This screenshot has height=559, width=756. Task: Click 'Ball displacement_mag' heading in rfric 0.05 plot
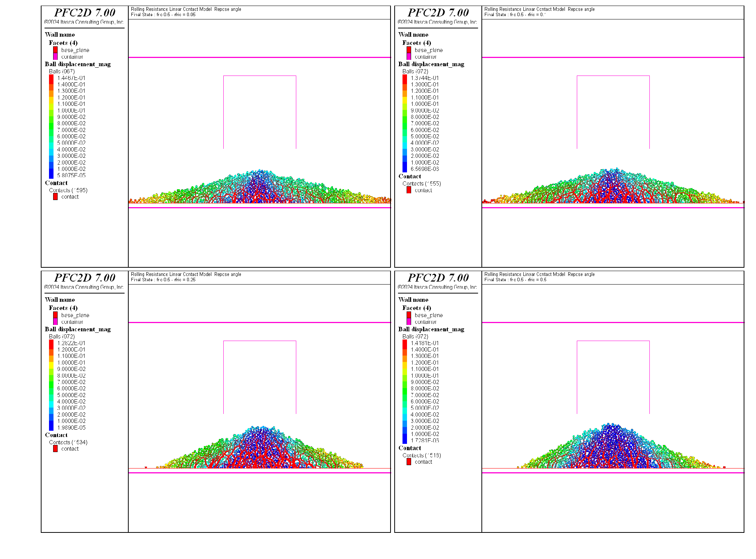[78, 64]
